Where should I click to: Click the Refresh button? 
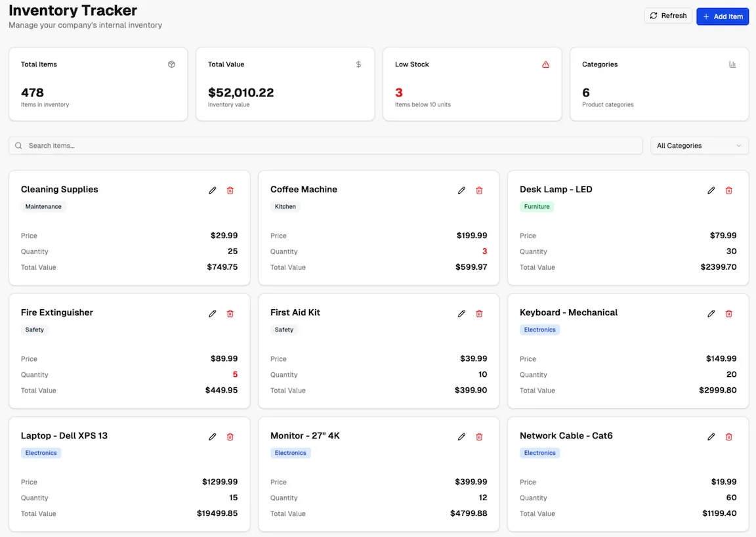coord(667,15)
